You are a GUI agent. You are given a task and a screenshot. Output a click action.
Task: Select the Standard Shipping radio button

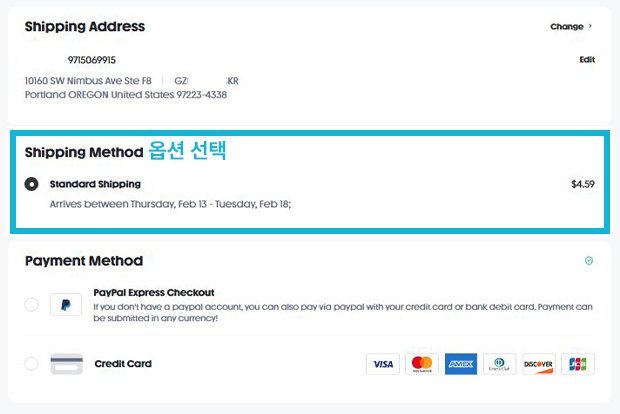click(x=31, y=184)
